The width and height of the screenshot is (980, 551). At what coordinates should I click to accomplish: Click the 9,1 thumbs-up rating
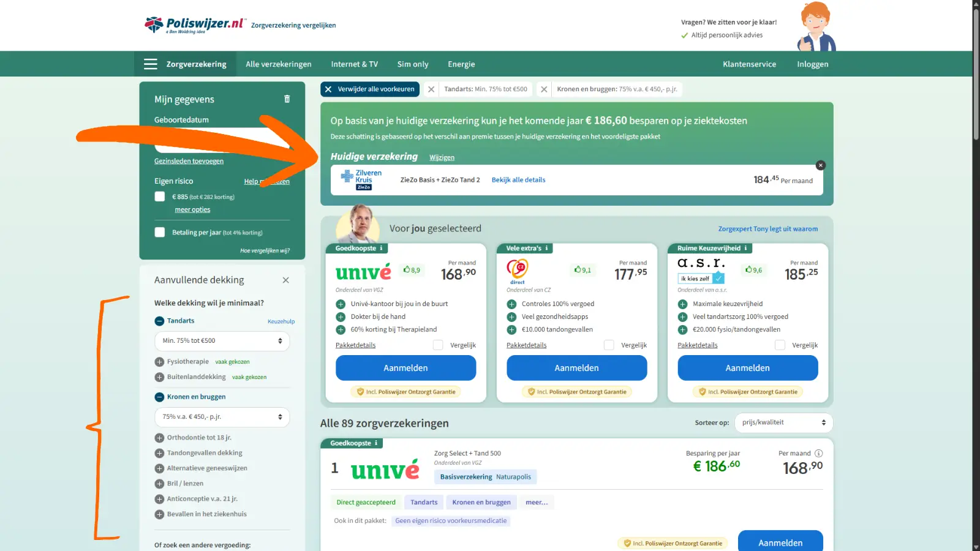(x=582, y=270)
